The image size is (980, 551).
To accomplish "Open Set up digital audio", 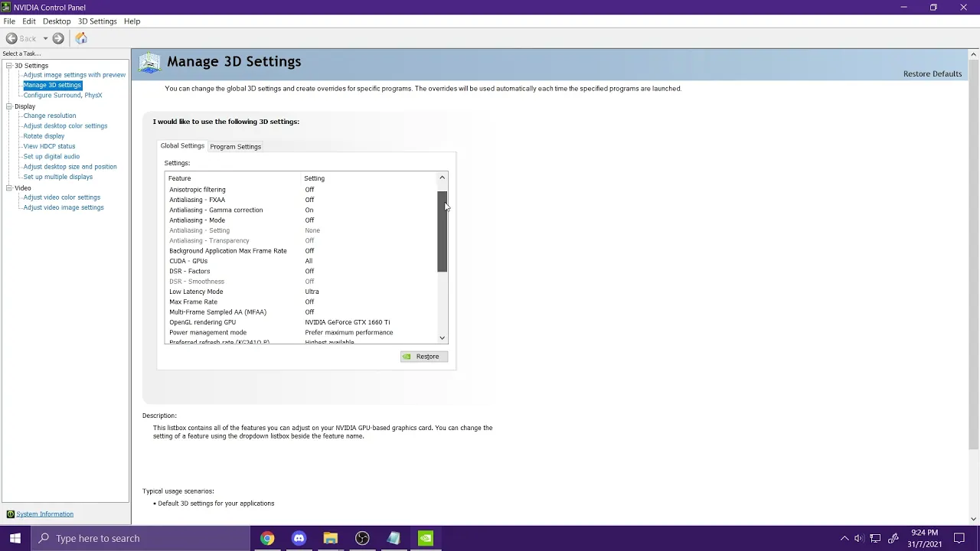I will click(x=51, y=156).
